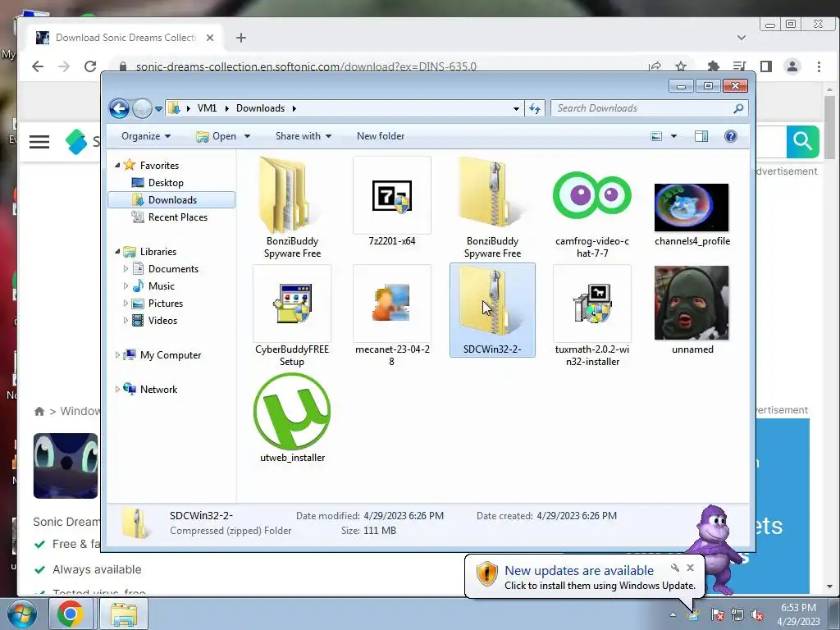Image resolution: width=840 pixels, height=630 pixels.
Task: Click the Softonic search button
Action: click(x=802, y=141)
